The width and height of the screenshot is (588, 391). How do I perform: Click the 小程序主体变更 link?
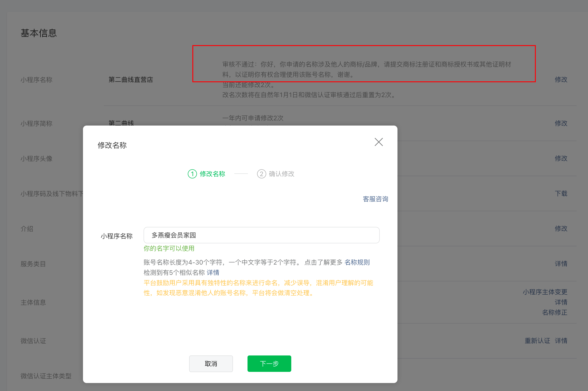tap(545, 292)
